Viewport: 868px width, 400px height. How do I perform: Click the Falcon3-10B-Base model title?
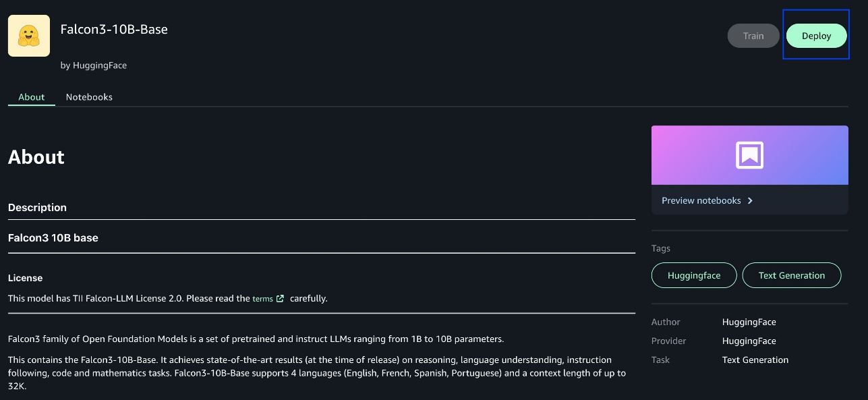pyautogui.click(x=114, y=29)
